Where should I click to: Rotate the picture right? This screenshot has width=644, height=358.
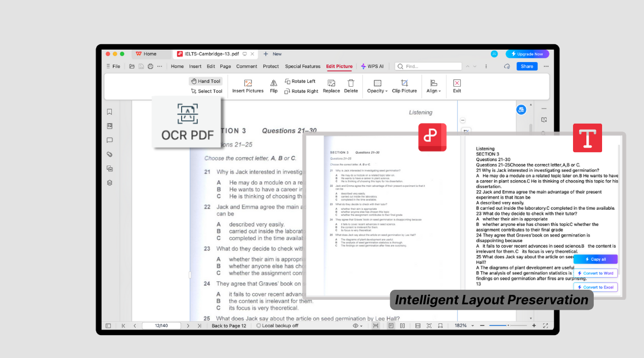(301, 91)
